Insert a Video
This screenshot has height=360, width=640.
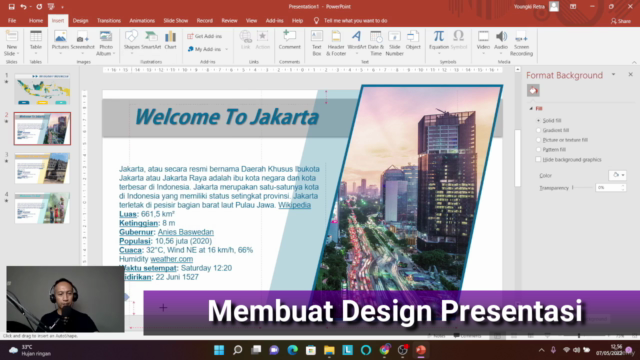[x=483, y=42]
